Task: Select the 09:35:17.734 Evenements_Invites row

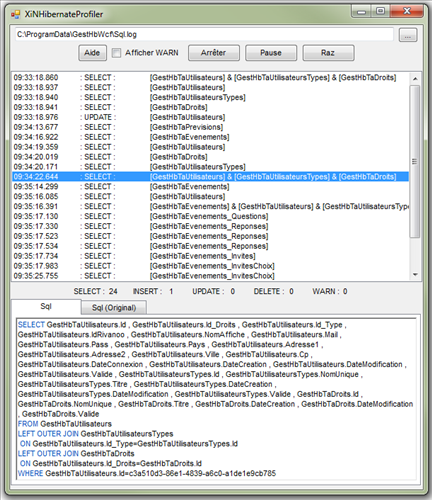Action: click(x=210, y=256)
